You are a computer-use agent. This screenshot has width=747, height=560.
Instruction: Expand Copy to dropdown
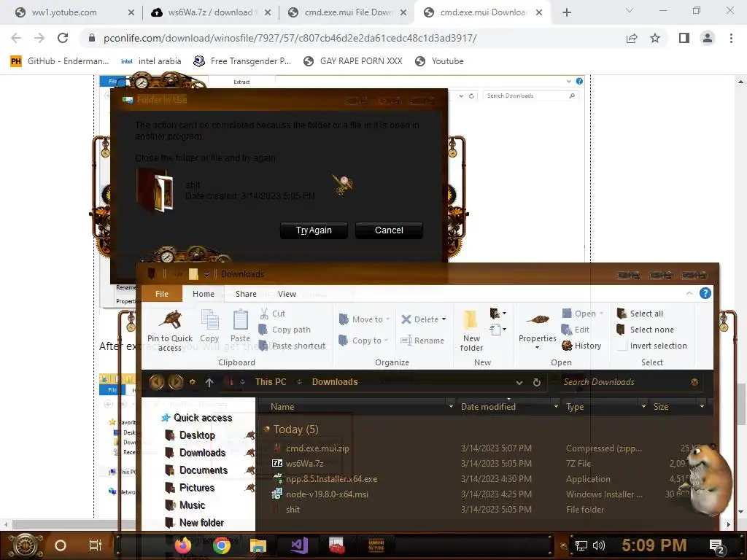pyautogui.click(x=386, y=341)
